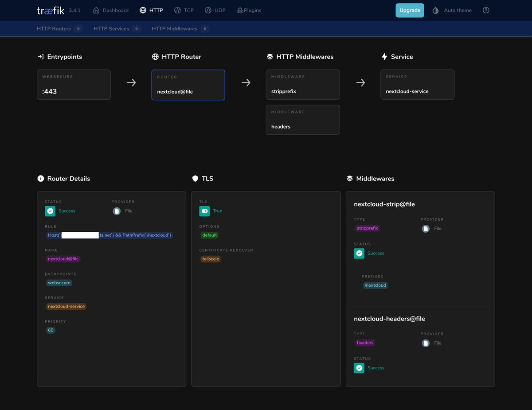Open the Plugins tab
The image size is (532, 410).
249,10
